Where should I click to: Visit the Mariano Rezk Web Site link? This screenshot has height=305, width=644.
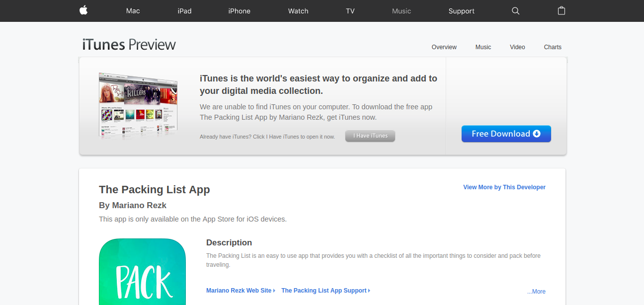(x=241, y=291)
